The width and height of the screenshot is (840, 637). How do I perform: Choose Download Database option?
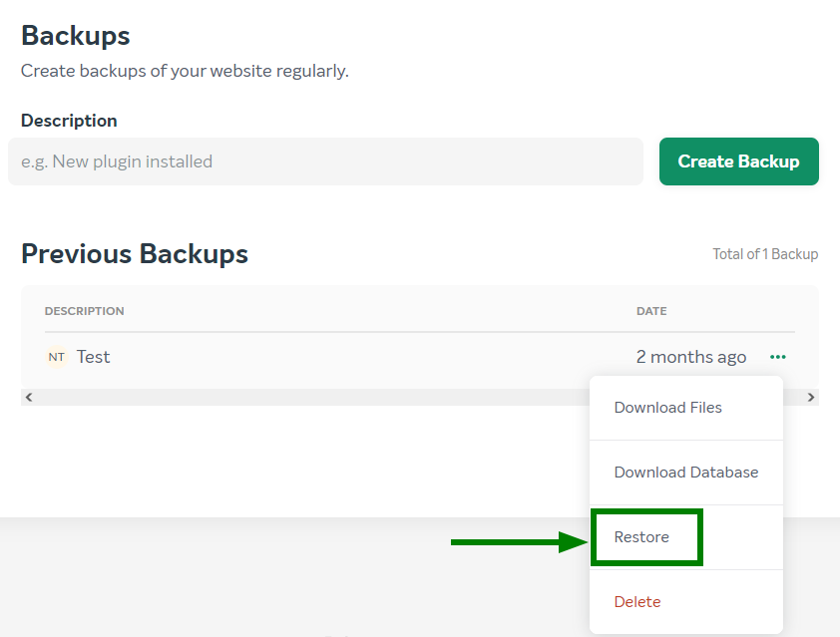point(686,473)
